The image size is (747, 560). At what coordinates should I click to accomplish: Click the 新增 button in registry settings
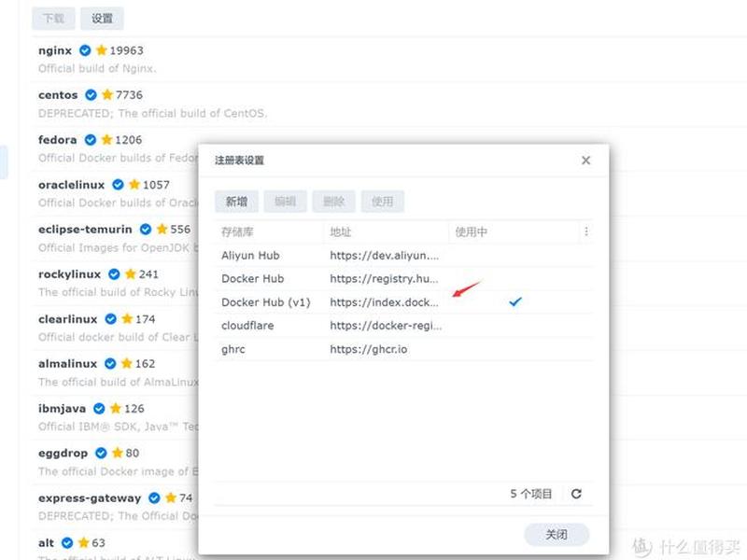236,202
